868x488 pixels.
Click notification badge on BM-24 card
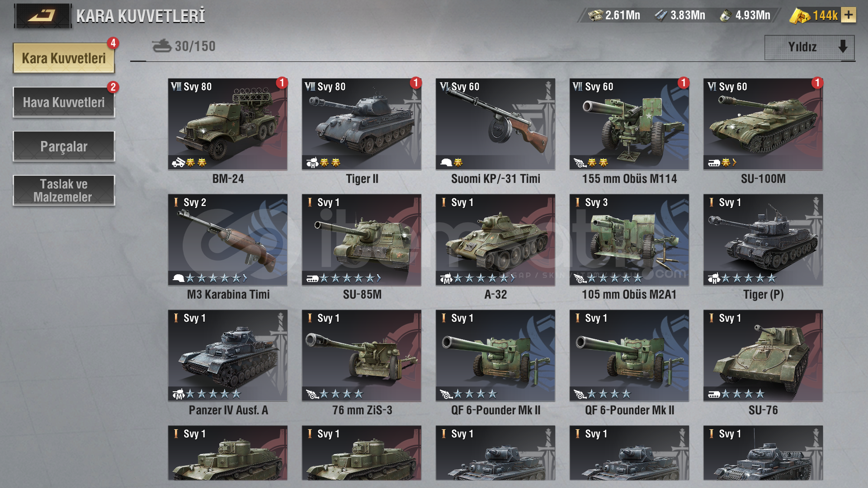tap(282, 83)
